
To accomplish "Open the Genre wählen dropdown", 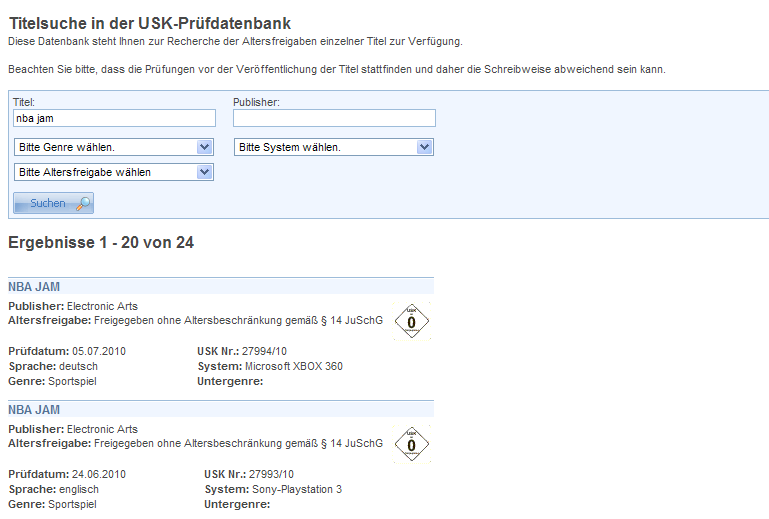I will click(114, 148).
